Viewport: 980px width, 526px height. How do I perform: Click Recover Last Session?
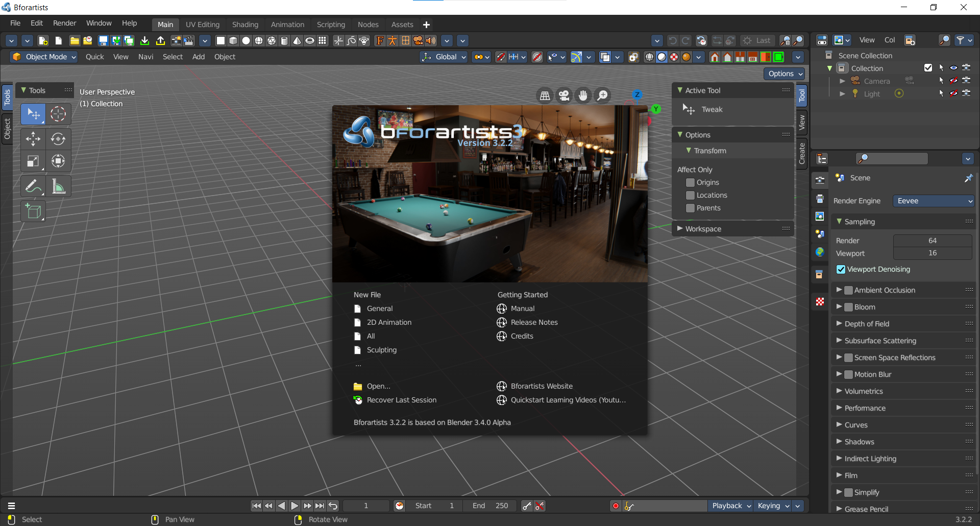pyautogui.click(x=401, y=400)
